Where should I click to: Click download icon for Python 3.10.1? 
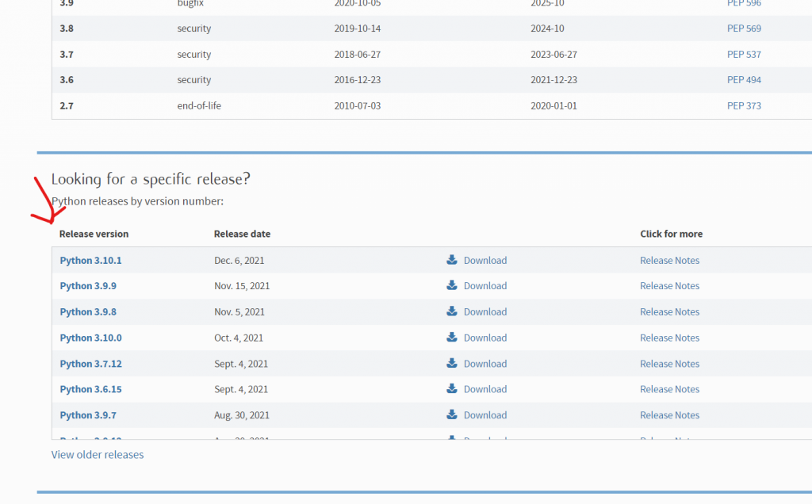pyautogui.click(x=451, y=260)
